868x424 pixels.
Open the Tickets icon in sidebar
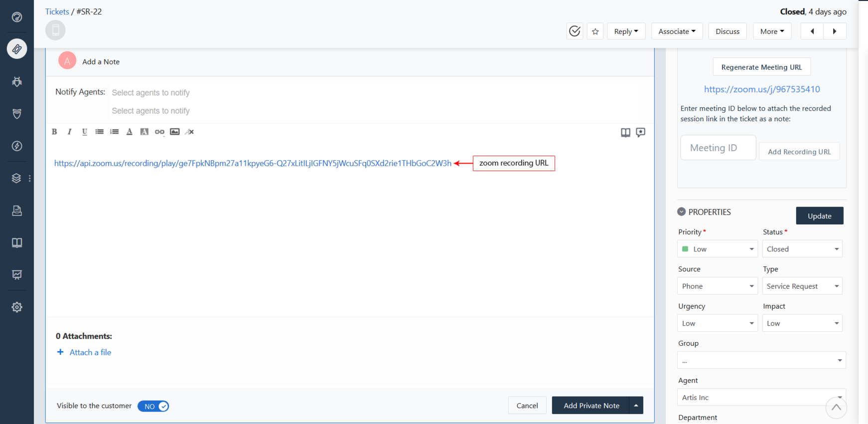[x=17, y=49]
